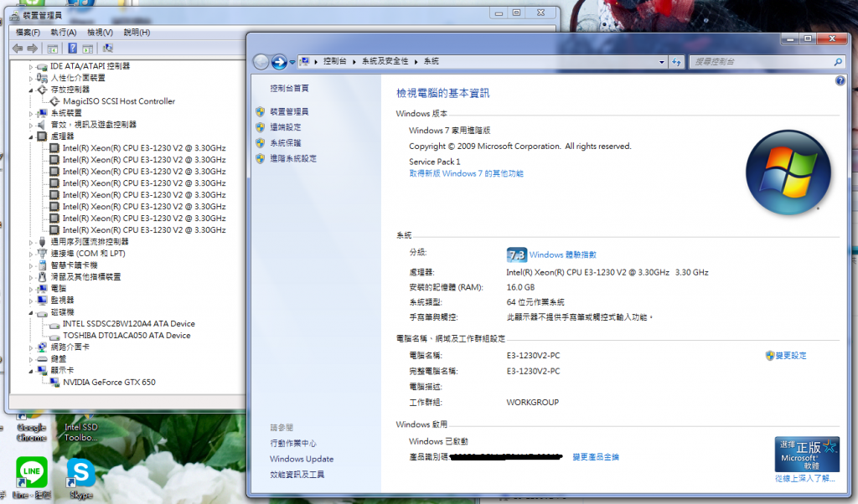Click the shield icon beside 系統保護 link
Viewport: 858px width, 504px height.
[260, 143]
